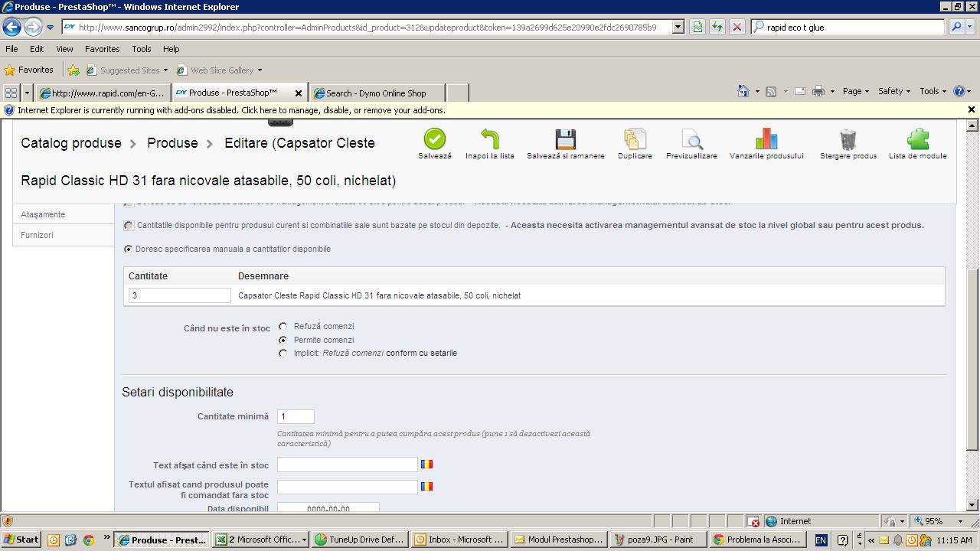Screen dimensions: 980x551
Task: Refresh the page with the Refresh icon
Action: pos(717,27)
